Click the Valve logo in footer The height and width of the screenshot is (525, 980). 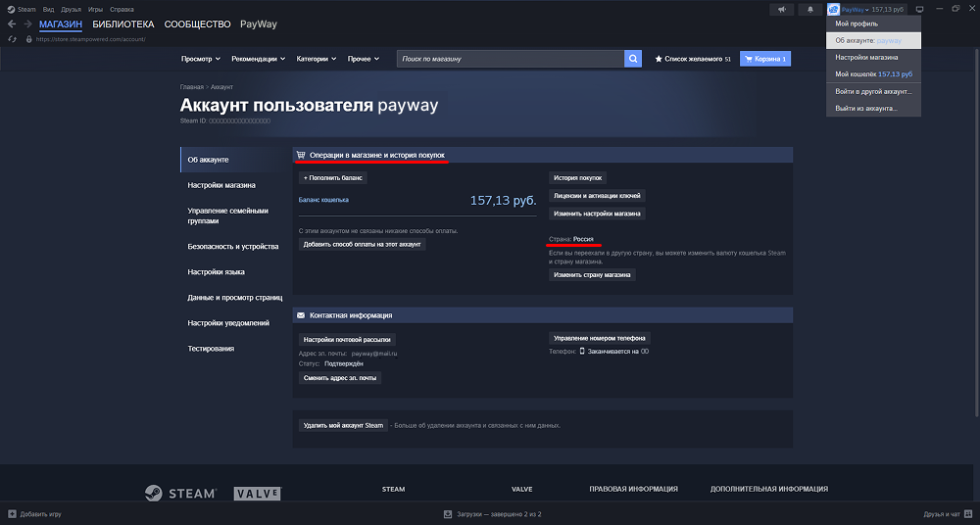258,494
